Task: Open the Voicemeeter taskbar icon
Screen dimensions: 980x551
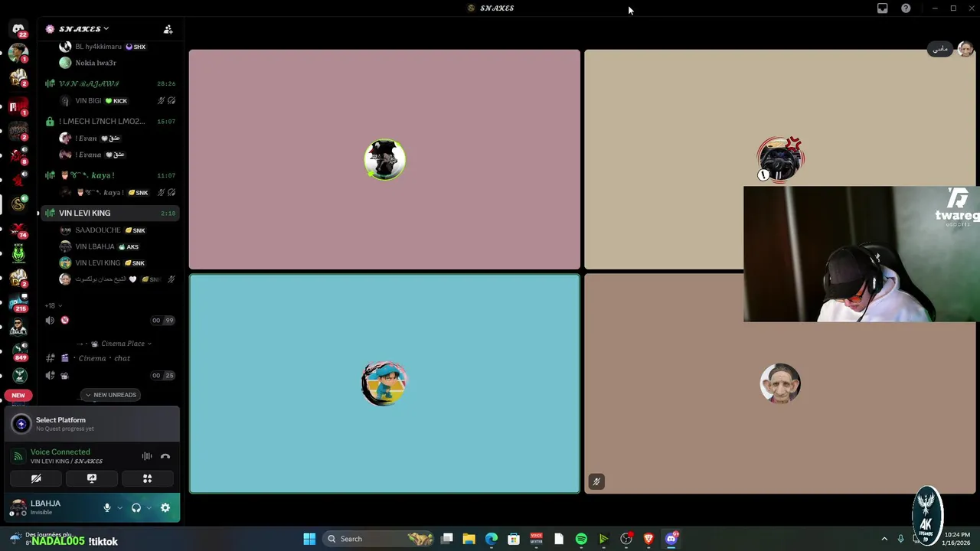Action: point(536,539)
